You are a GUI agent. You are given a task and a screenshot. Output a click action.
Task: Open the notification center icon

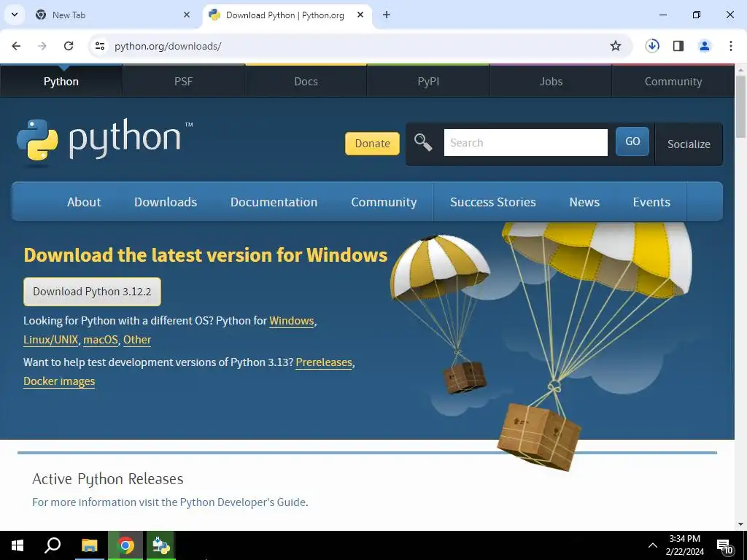coord(724,546)
